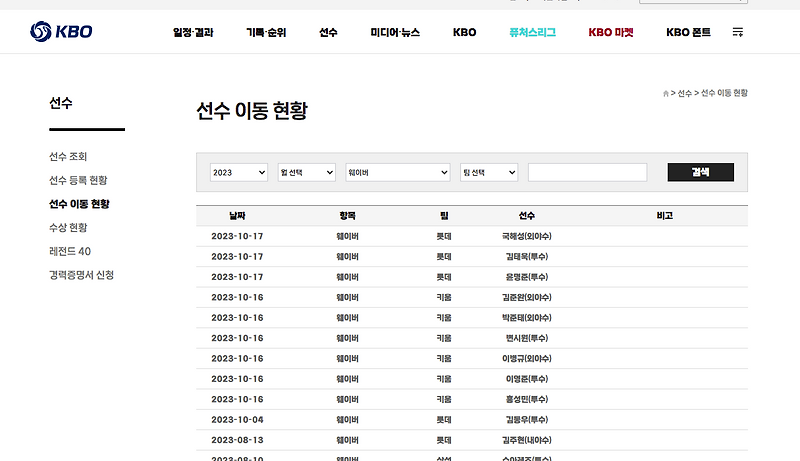Click the 날짜 column header
Image resolution: width=800 pixels, height=461 pixels.
tap(237, 216)
